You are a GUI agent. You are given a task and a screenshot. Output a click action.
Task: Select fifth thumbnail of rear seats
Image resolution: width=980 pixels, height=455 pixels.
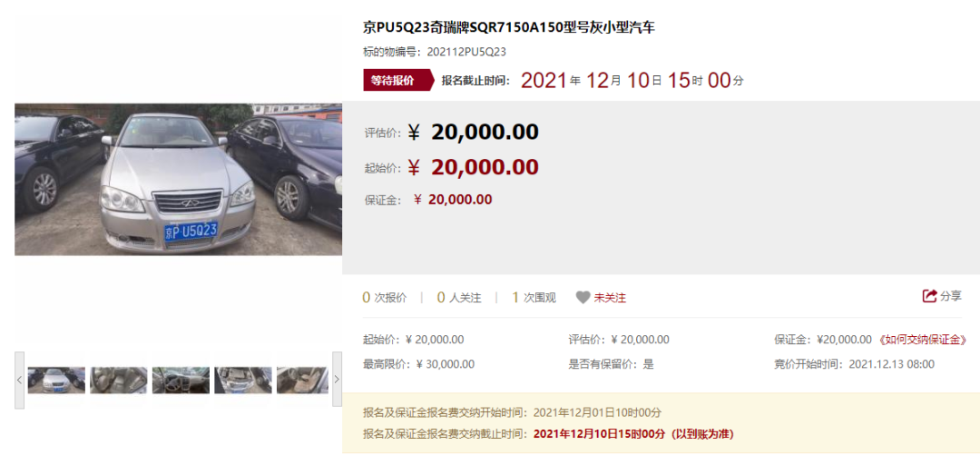click(x=302, y=380)
